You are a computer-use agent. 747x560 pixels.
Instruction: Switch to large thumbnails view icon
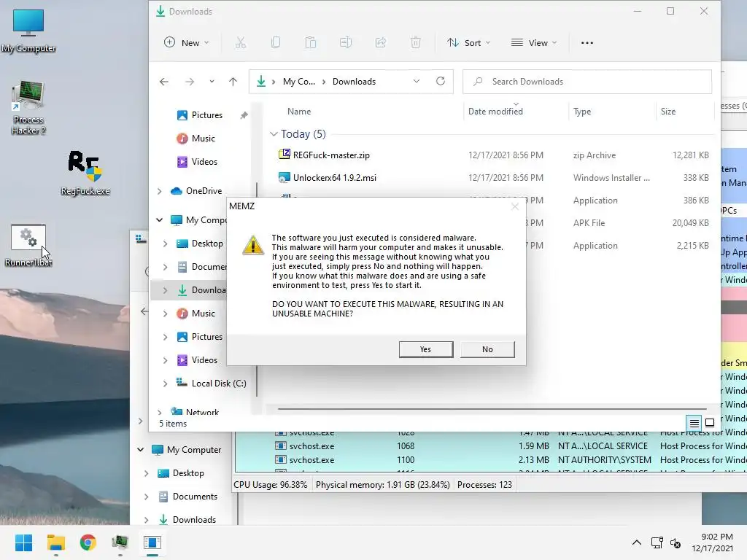709,423
